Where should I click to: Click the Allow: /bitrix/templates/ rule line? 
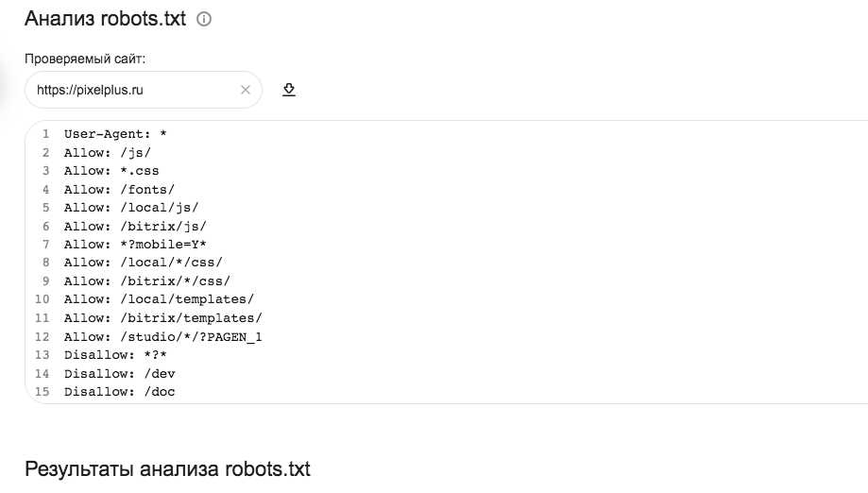click(x=162, y=318)
